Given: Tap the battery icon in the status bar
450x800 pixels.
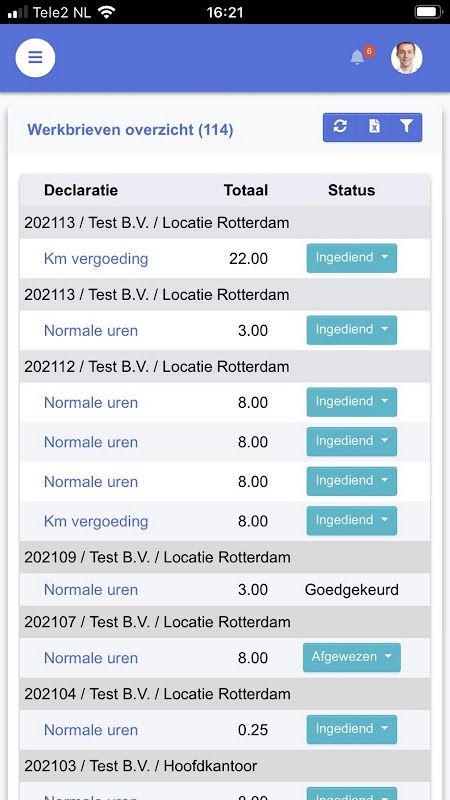Looking at the screenshot, I should tap(428, 12).
